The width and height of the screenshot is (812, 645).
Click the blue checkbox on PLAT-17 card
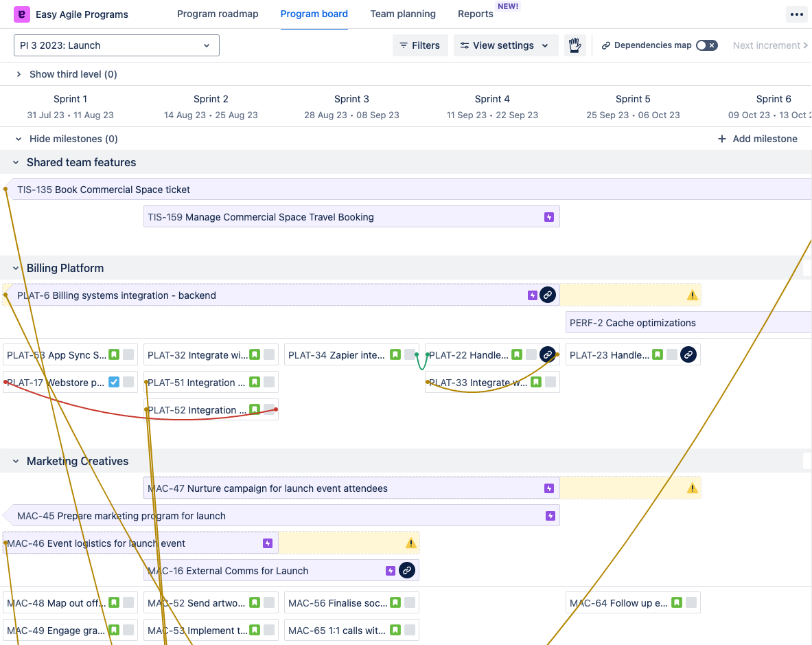point(114,383)
